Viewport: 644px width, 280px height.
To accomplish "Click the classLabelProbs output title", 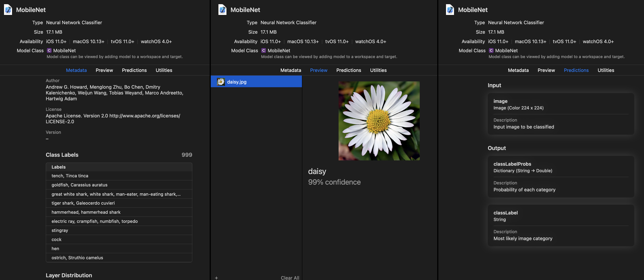I will [x=512, y=164].
